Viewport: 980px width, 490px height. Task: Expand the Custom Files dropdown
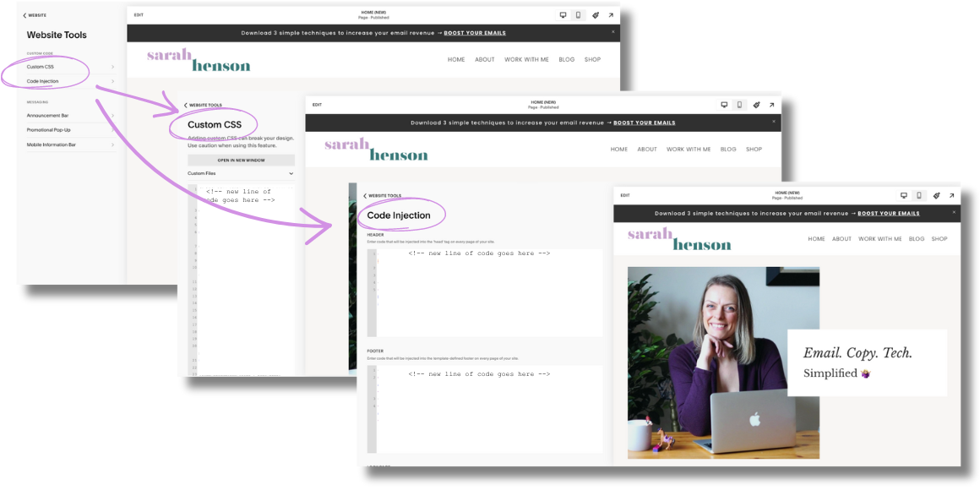point(241,173)
